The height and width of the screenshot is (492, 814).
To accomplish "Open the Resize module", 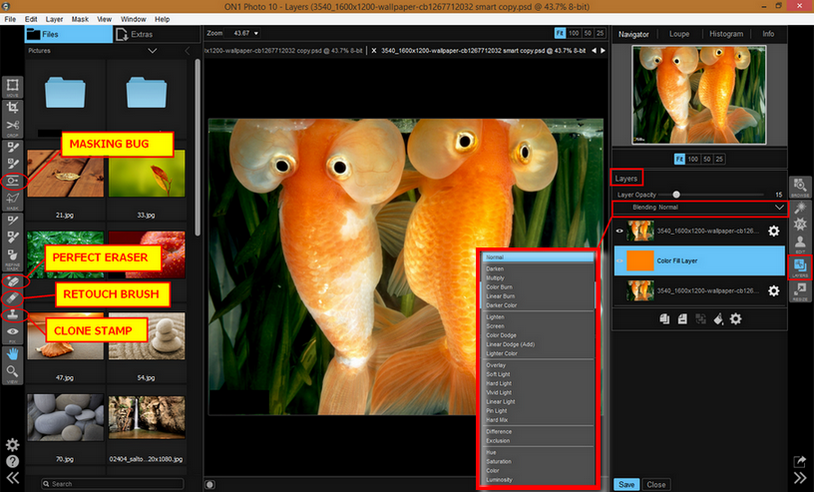I will coord(800,289).
